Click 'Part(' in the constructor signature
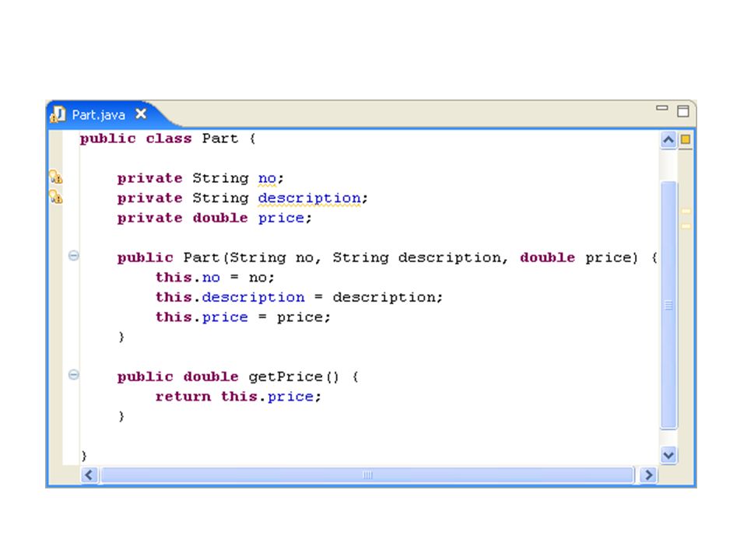The width and height of the screenshot is (747, 560). (205, 257)
